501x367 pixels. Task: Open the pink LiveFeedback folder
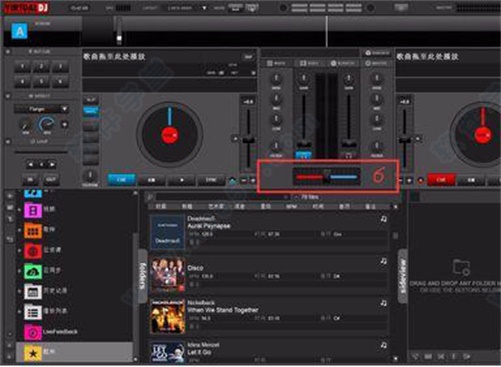click(33, 332)
